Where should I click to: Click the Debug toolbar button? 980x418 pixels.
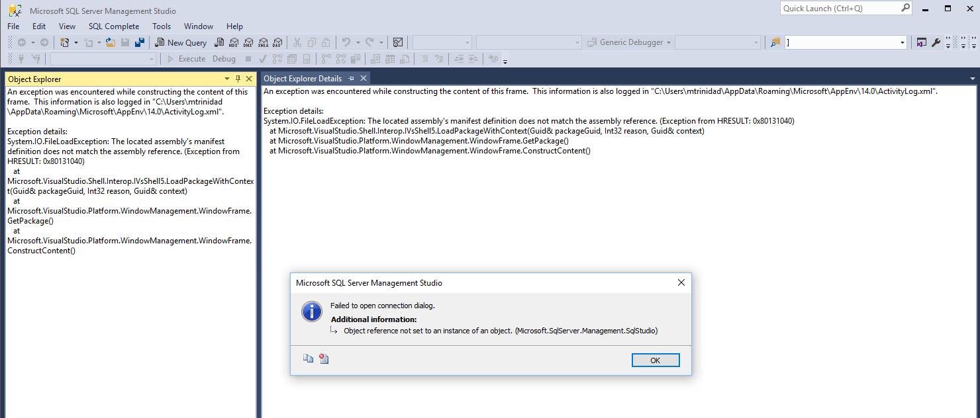[x=224, y=59]
